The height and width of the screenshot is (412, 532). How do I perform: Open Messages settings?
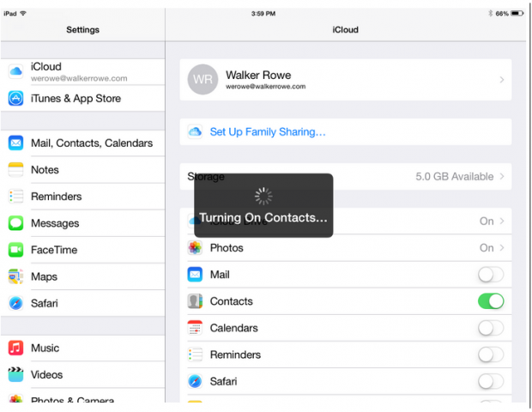point(82,223)
